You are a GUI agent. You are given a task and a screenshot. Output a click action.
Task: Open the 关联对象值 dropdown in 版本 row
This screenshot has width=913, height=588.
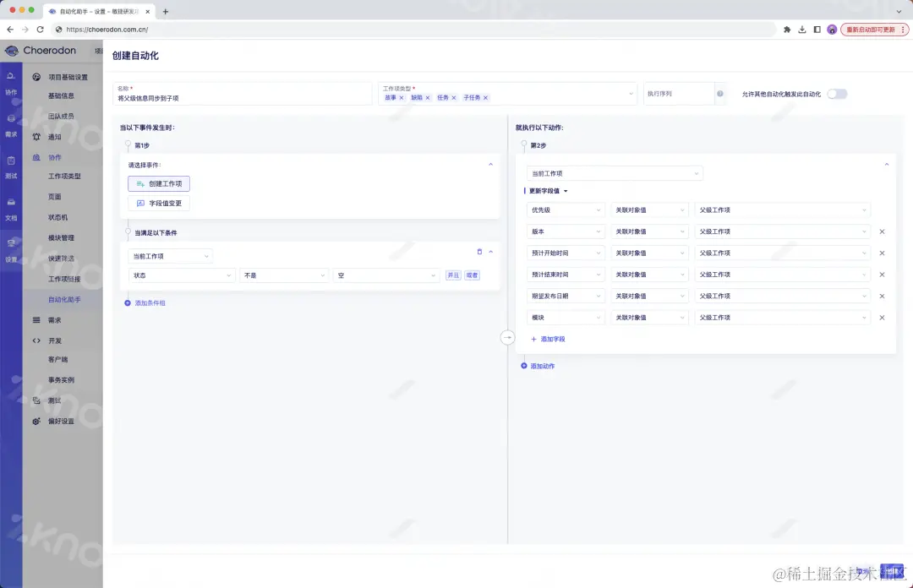point(649,231)
